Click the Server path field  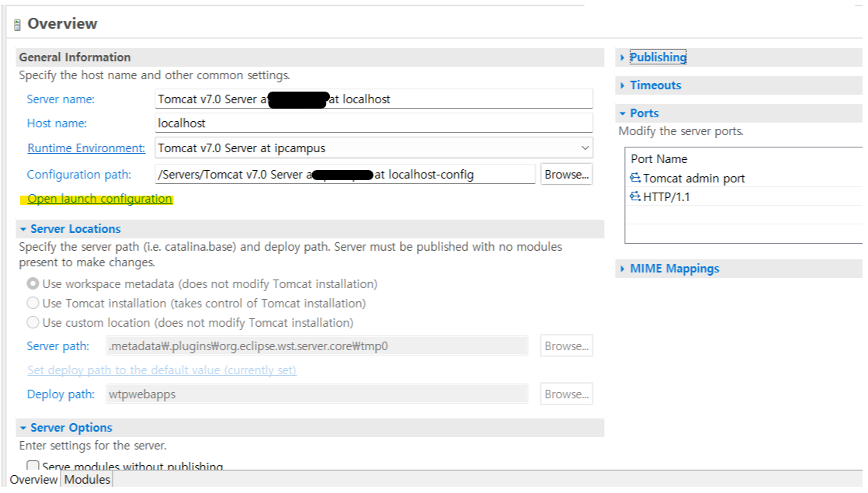pos(317,345)
